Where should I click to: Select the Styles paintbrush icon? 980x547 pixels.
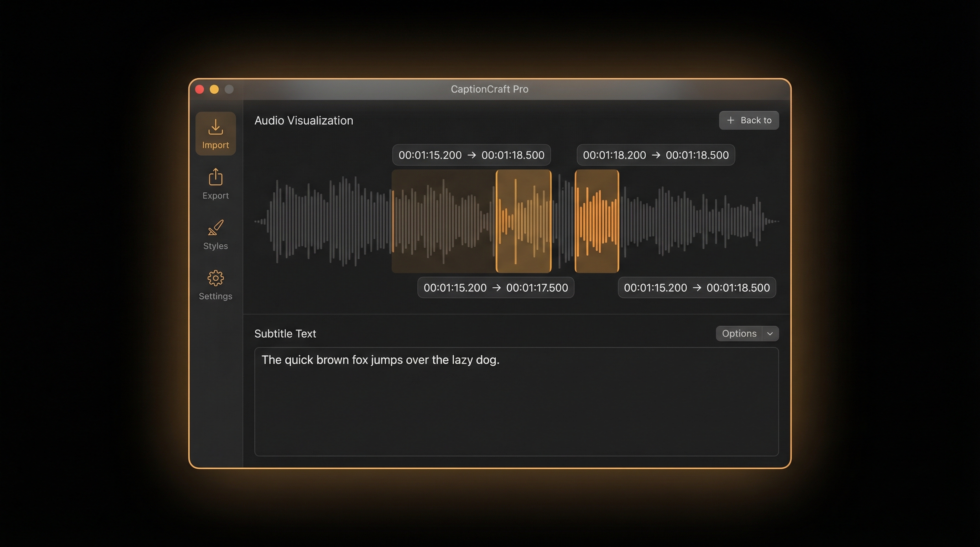point(215,228)
